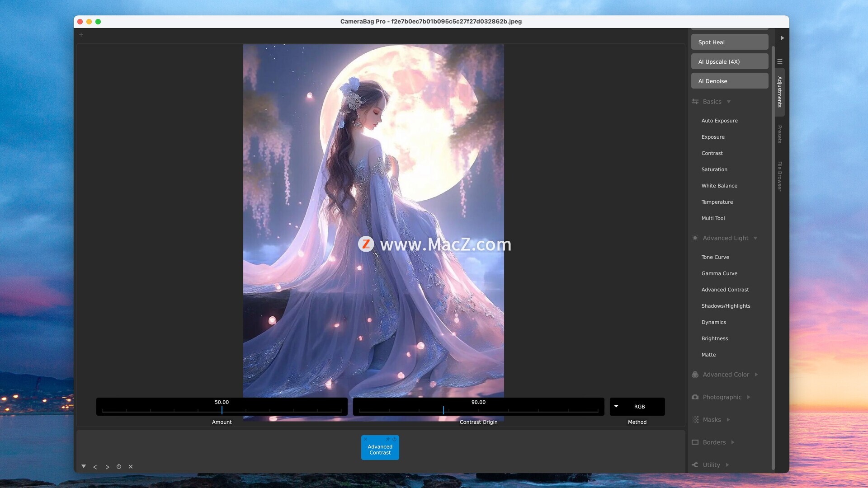Click the Borders heading text
868x488 pixels.
point(714,442)
